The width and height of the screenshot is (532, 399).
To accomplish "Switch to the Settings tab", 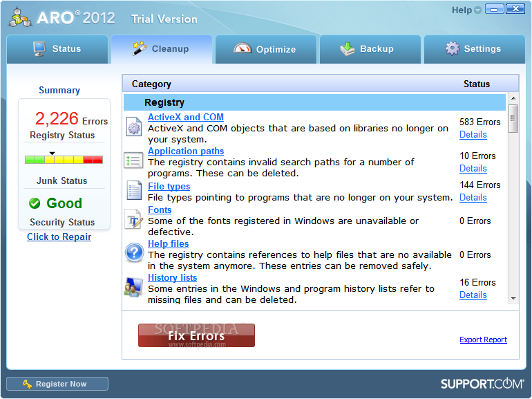I will click(x=475, y=49).
